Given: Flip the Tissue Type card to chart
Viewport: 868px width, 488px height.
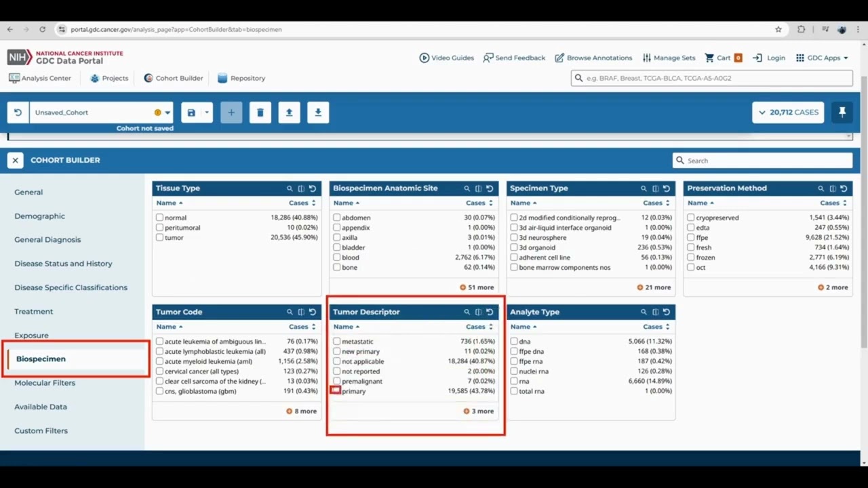Looking at the screenshot, I should click(301, 188).
